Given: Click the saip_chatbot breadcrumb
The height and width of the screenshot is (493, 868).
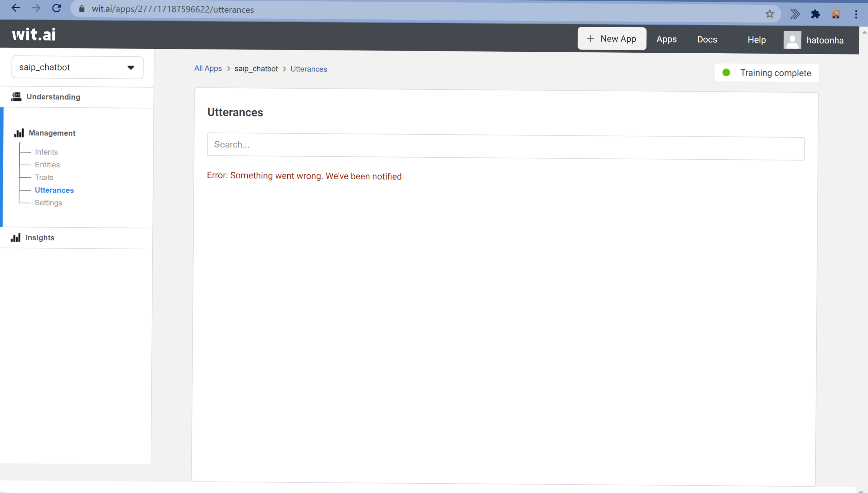Looking at the screenshot, I should 256,69.
